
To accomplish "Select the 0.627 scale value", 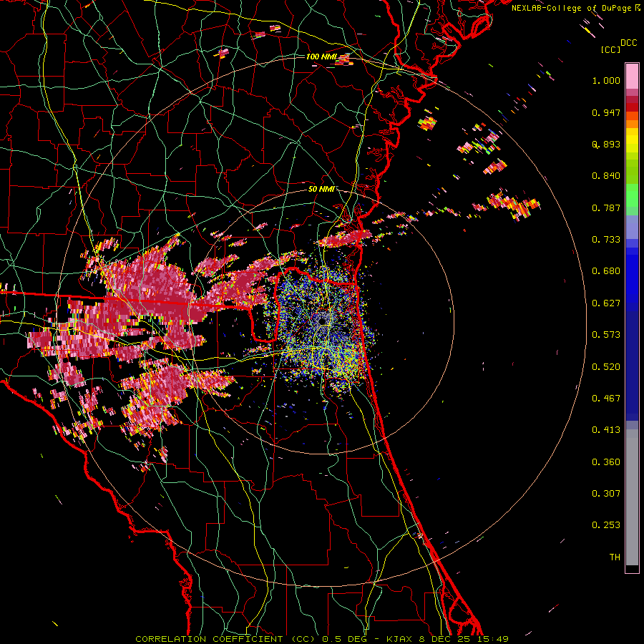I will pyautogui.click(x=606, y=303).
